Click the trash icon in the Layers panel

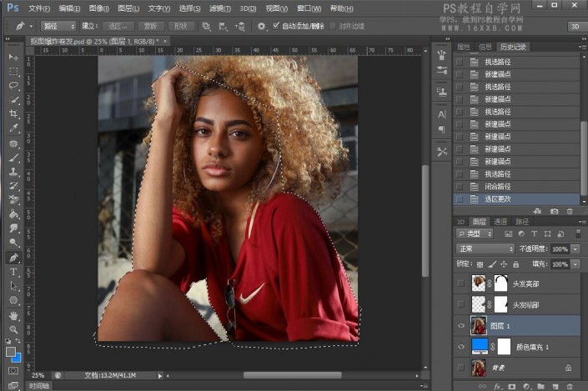pos(570,386)
